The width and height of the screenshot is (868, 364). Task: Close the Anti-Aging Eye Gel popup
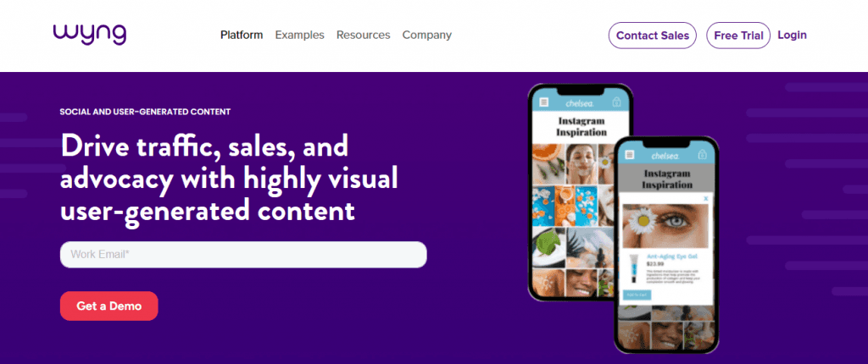coord(706,198)
